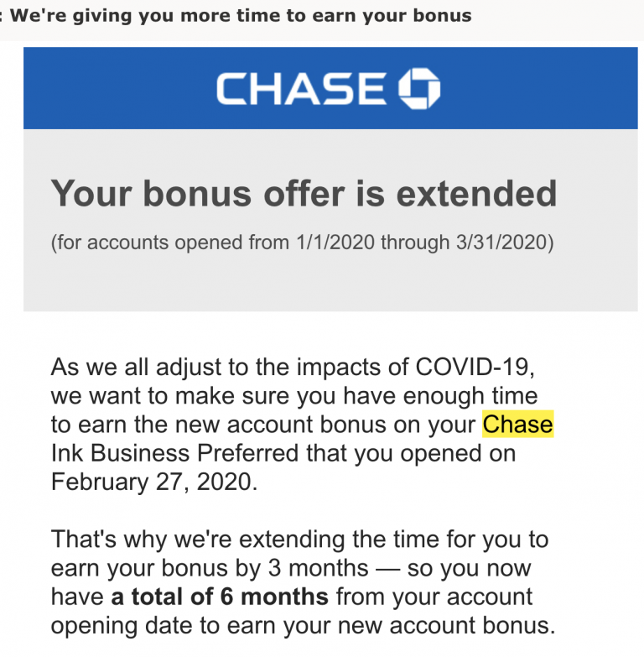Click the Chase octagon logo icon
The height and width of the screenshot is (657, 644).
click(418, 89)
